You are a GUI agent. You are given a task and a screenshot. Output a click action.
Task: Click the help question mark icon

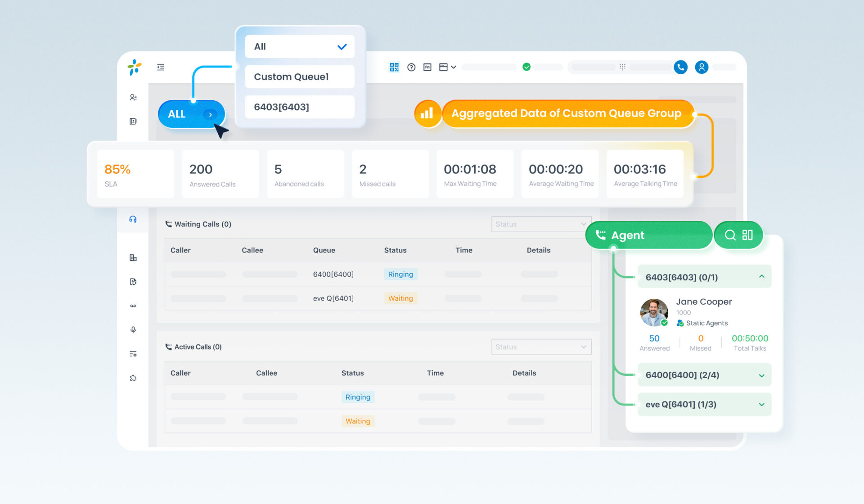[x=411, y=67]
